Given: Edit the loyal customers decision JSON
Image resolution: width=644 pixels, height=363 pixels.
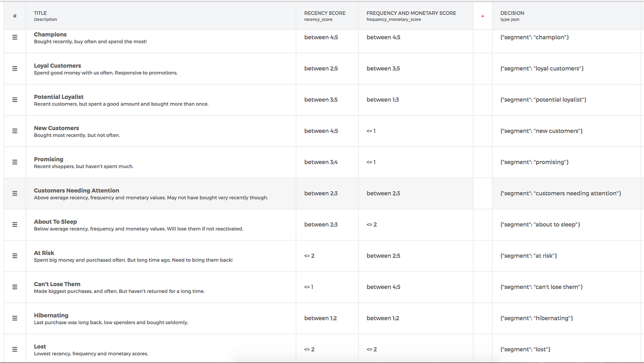Looking at the screenshot, I should 542,68.
